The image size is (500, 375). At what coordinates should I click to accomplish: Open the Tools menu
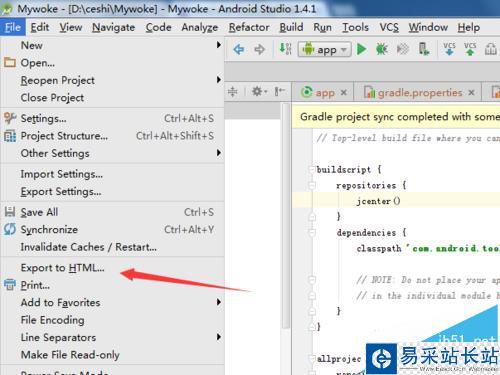(x=355, y=27)
